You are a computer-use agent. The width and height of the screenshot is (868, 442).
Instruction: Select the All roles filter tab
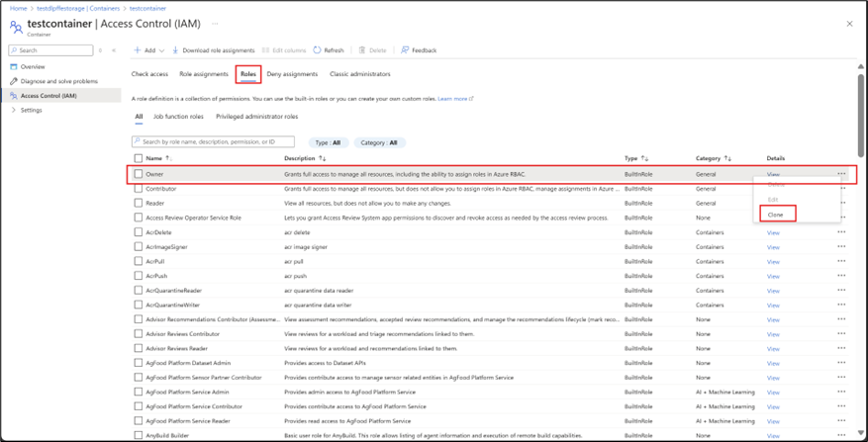pyautogui.click(x=139, y=117)
